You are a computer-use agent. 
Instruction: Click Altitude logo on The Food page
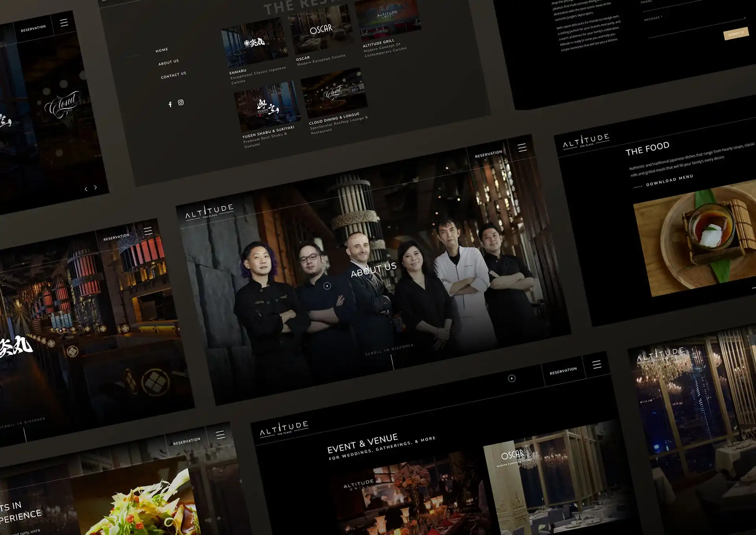tap(586, 141)
